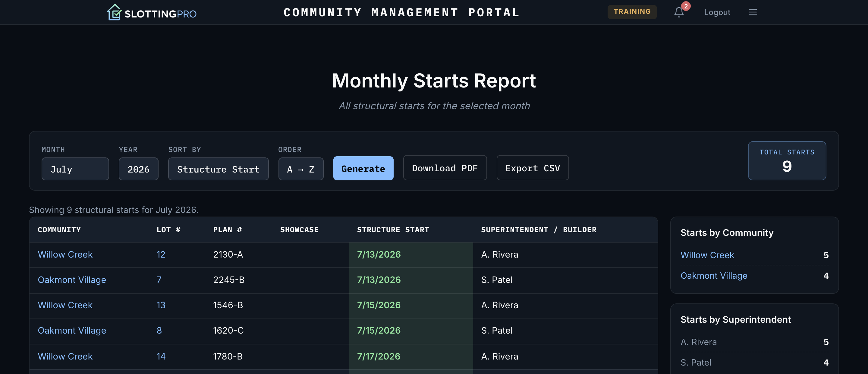This screenshot has height=374, width=868.
Task: Click the Generate button
Action: click(x=363, y=168)
